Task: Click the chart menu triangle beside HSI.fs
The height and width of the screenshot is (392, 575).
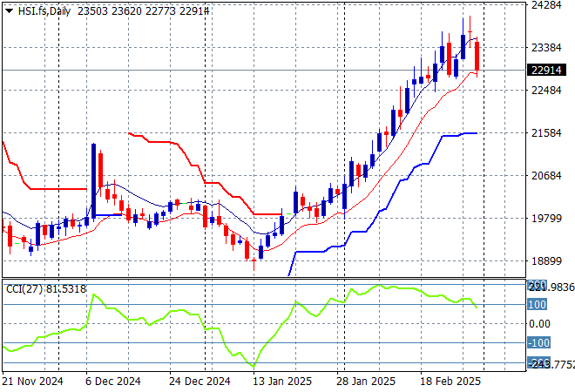Action: (9, 10)
